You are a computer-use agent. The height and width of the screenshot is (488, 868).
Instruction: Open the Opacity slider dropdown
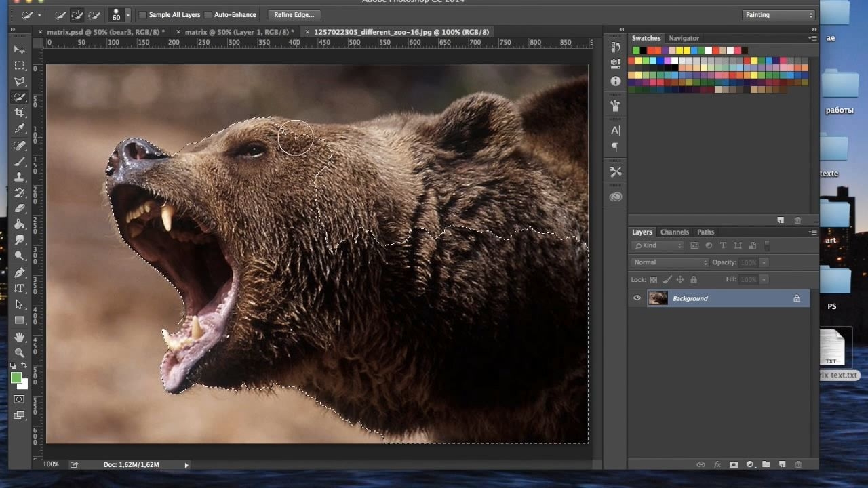point(764,262)
